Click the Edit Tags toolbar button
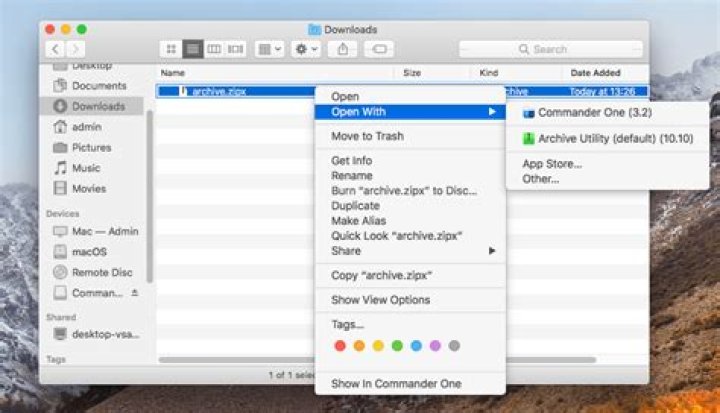This screenshot has width=720, height=413. (x=379, y=49)
